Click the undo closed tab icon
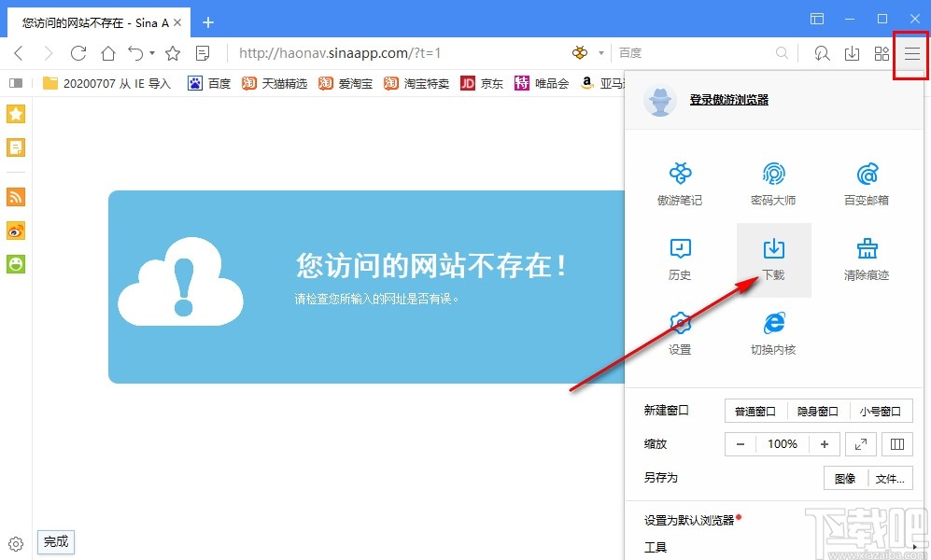 pos(135,53)
